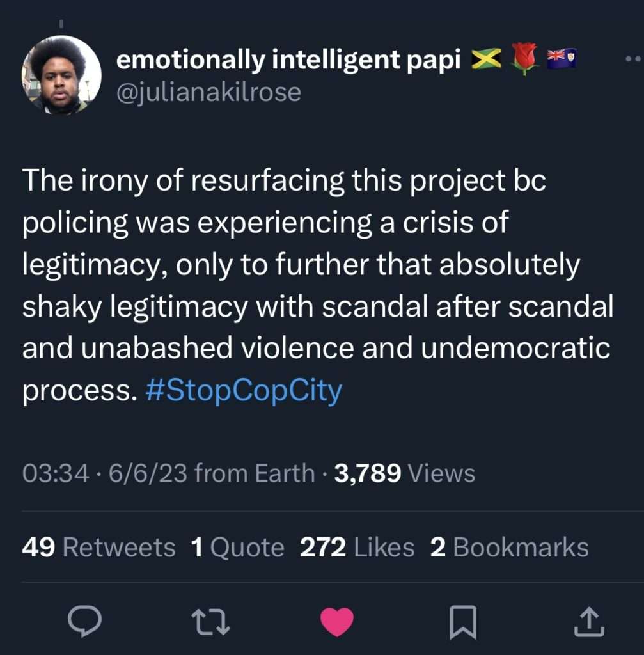Screen dimensions: 644x655
Task: View the list of 49 Retweets
Action: click(x=98, y=548)
